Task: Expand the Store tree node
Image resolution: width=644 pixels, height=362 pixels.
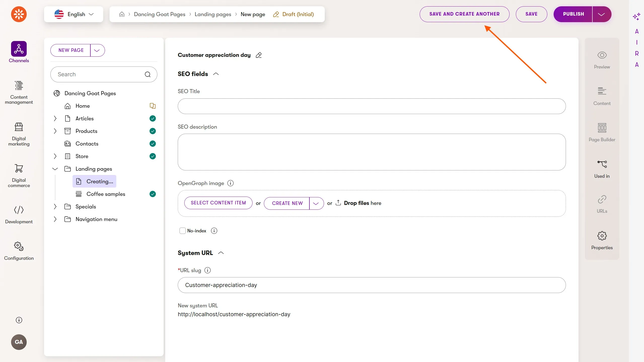Action: point(55,156)
